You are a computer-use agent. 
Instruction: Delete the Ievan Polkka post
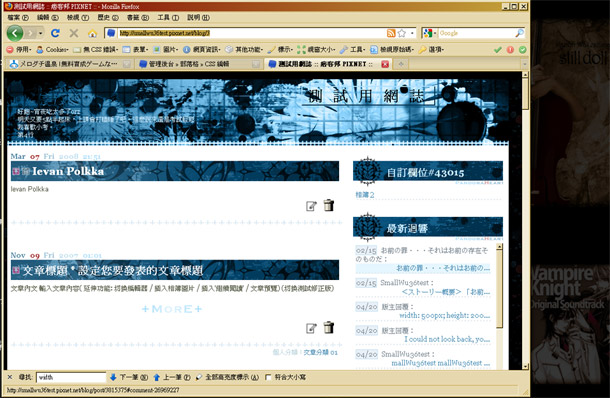click(329, 205)
